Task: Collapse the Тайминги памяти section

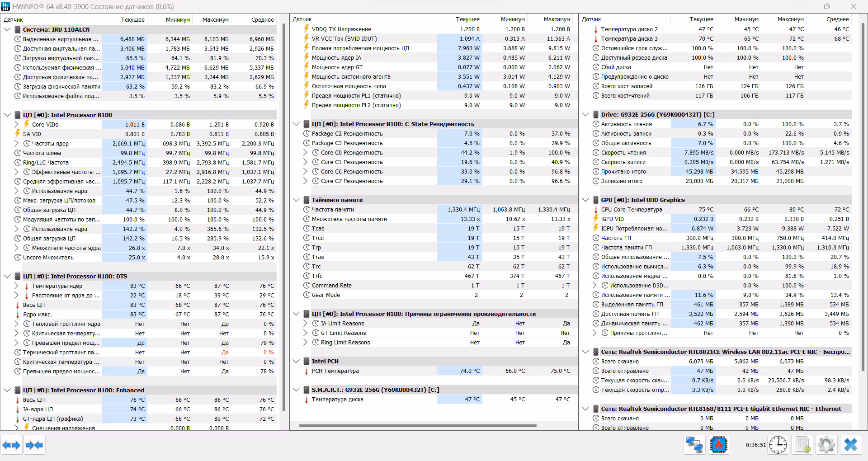Action: 296,200
